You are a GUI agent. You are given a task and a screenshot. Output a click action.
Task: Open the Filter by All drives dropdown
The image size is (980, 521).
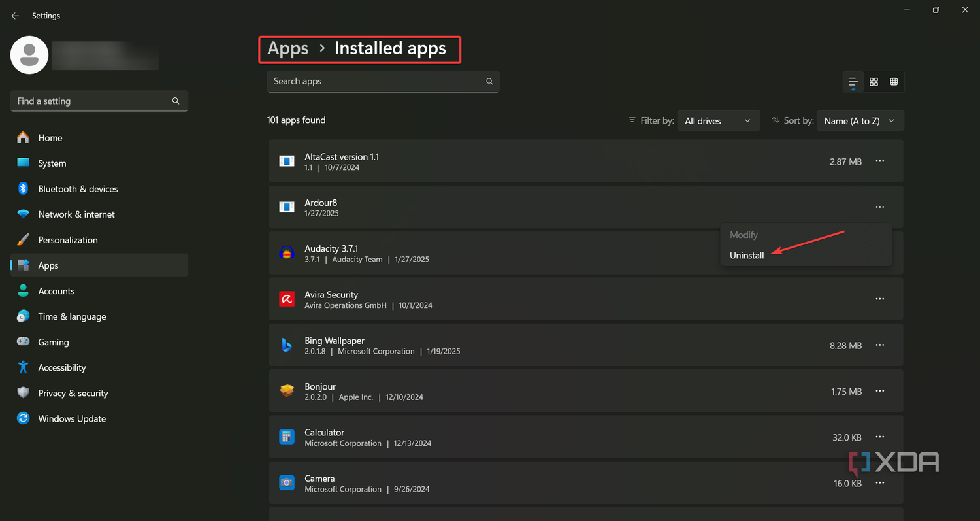pos(719,121)
